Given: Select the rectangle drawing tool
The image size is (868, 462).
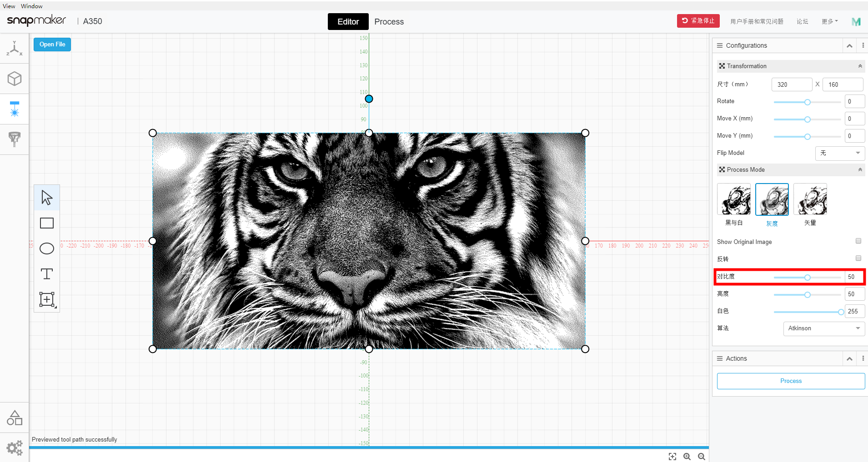Looking at the screenshot, I should pos(47,223).
